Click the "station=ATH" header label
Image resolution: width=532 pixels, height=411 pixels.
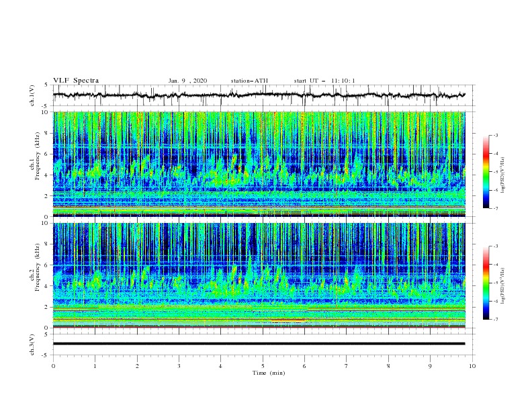pos(249,81)
